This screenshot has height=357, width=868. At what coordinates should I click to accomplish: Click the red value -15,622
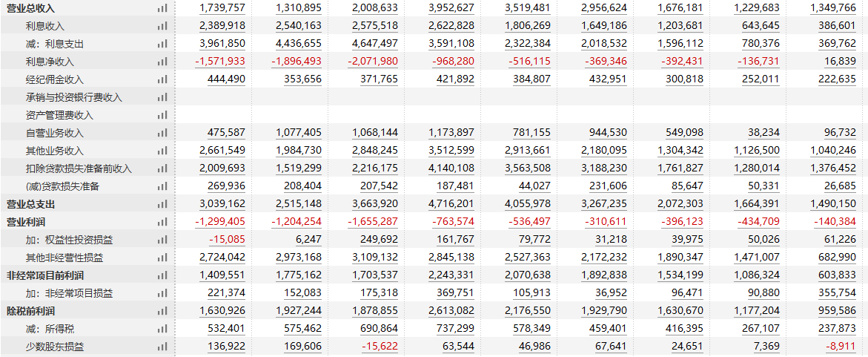click(380, 347)
